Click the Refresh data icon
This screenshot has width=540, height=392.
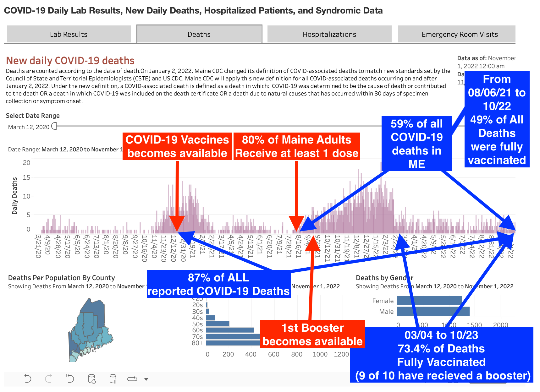click(x=92, y=379)
